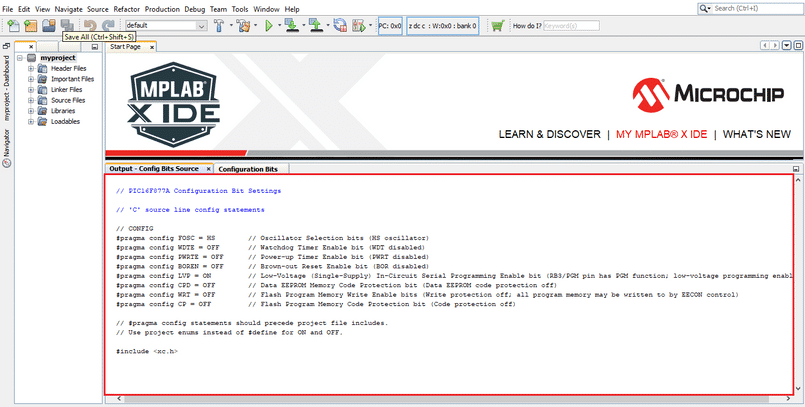The width and height of the screenshot is (805, 407).
Task: Open the File menu
Action: (8, 9)
